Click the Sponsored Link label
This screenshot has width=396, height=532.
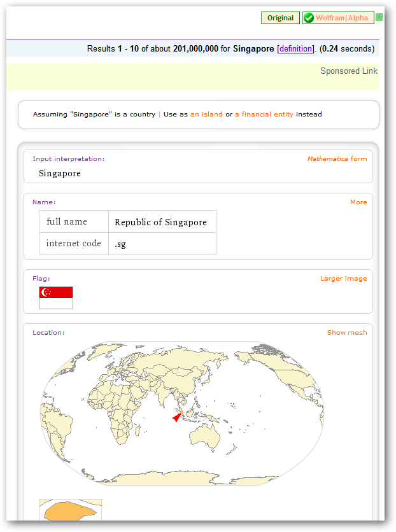(x=349, y=71)
